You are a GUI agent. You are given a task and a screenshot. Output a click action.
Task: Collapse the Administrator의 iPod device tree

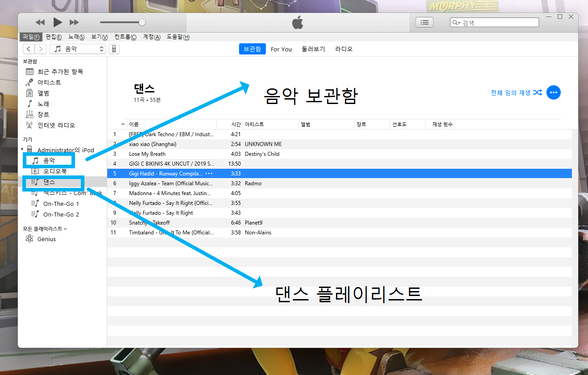tap(22, 150)
